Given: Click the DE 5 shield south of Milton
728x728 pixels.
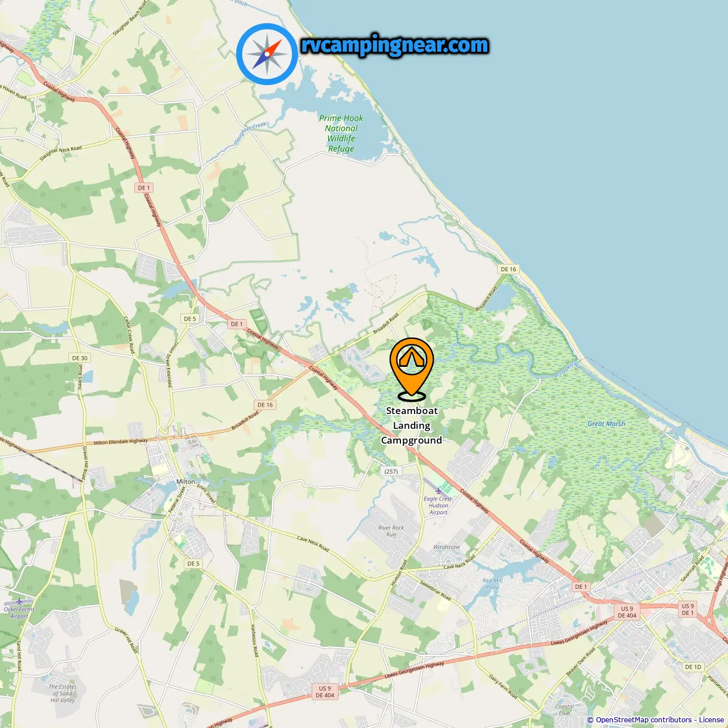Looking at the screenshot, I should point(193,563).
